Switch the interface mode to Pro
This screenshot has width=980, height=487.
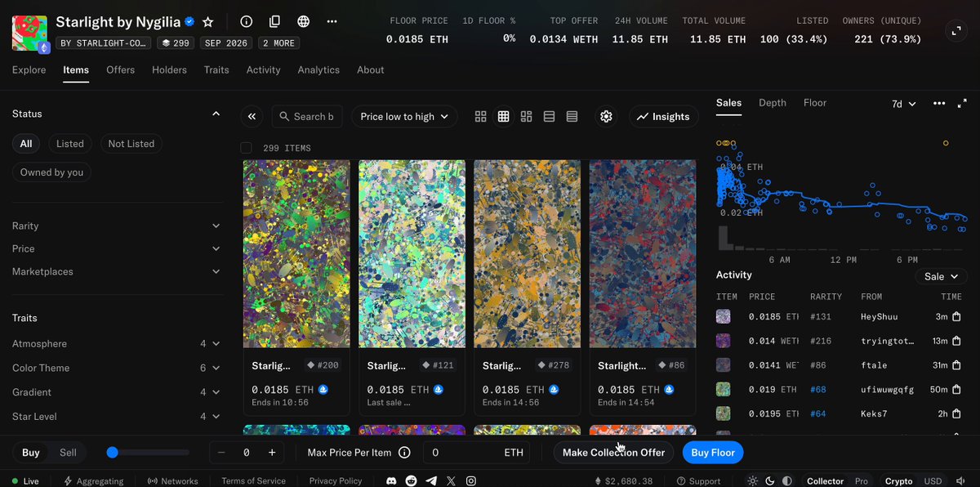(x=862, y=481)
